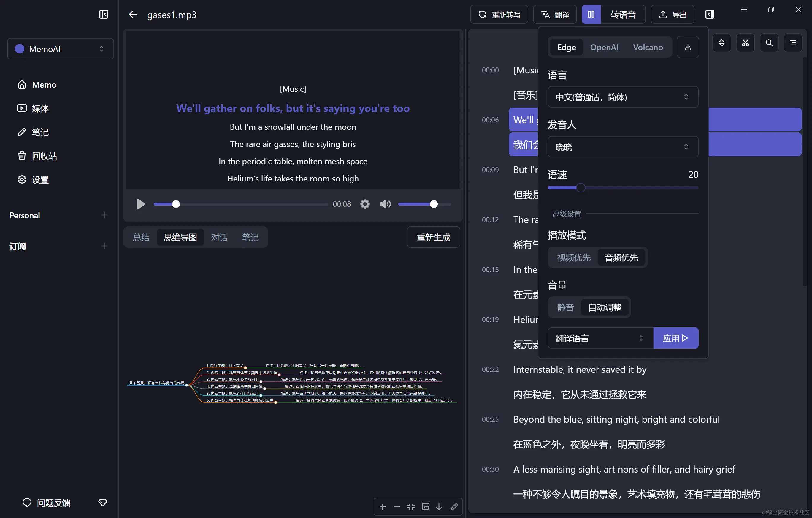Click the 语速 speed slider track
This screenshot has height=518, width=812.
coord(641,188)
